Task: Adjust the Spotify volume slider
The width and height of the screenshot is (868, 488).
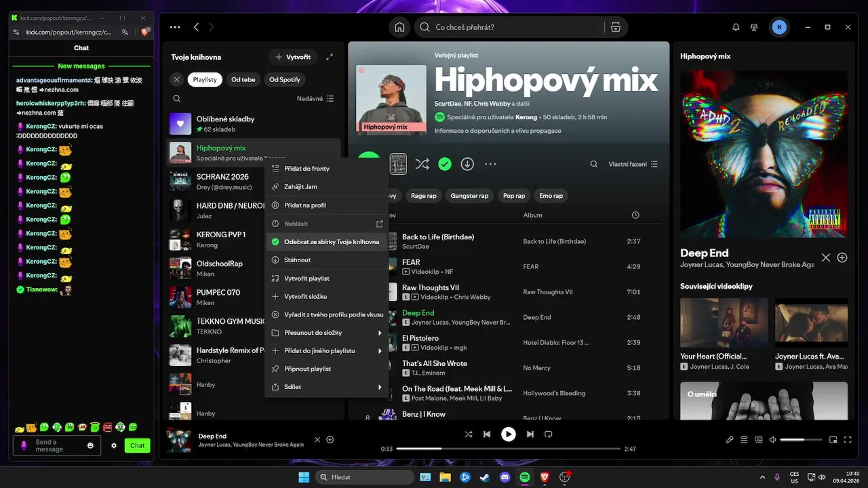Action: click(801, 440)
